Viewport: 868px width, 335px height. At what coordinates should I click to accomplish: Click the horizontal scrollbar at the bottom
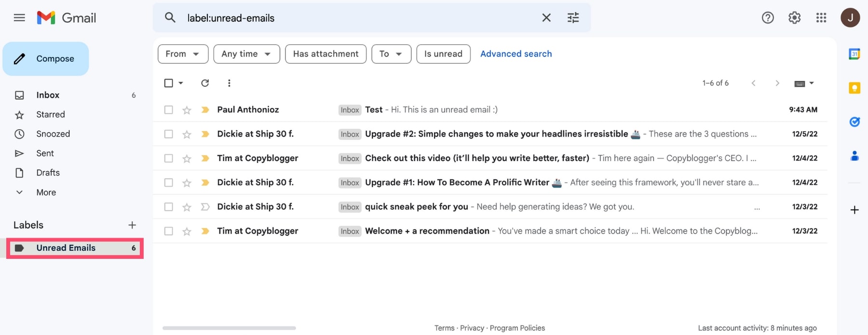tap(229, 328)
